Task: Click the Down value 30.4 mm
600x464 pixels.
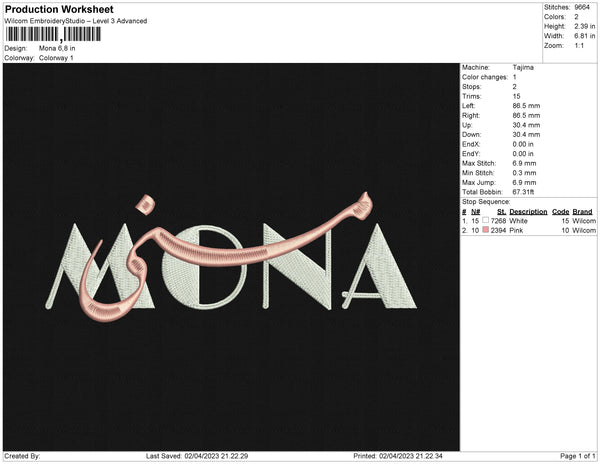Action: pyautogui.click(x=526, y=135)
